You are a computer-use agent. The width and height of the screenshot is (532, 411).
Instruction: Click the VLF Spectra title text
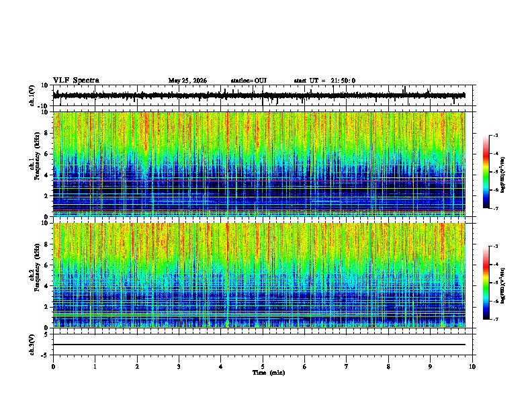point(76,81)
